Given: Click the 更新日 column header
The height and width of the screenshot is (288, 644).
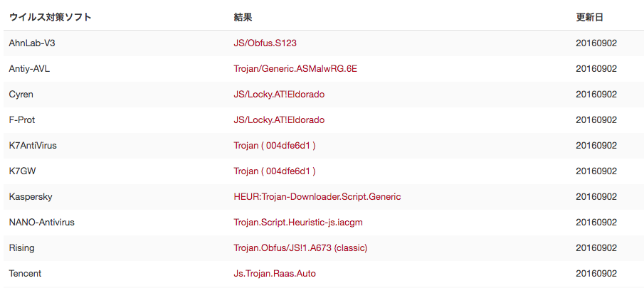Looking at the screenshot, I should tap(590, 18).
